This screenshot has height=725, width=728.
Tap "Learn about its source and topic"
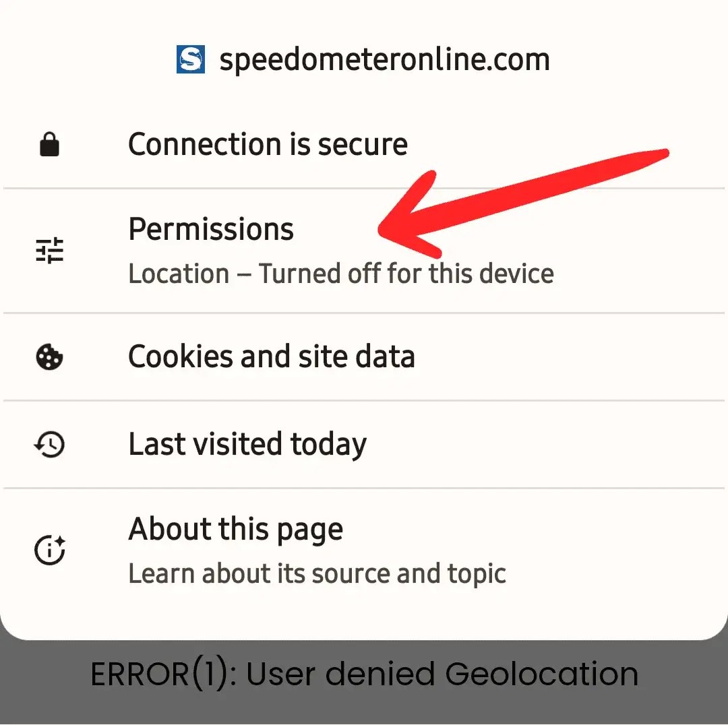point(317,573)
